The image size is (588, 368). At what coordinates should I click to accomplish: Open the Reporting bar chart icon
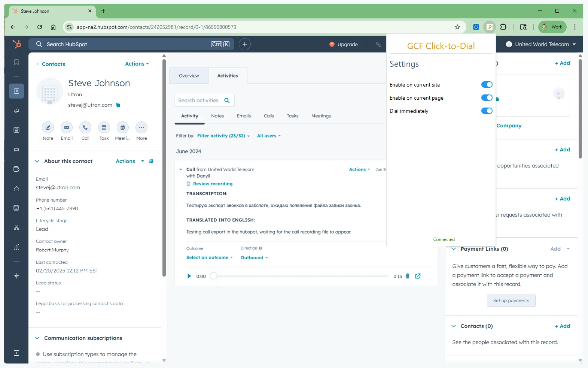click(x=16, y=247)
